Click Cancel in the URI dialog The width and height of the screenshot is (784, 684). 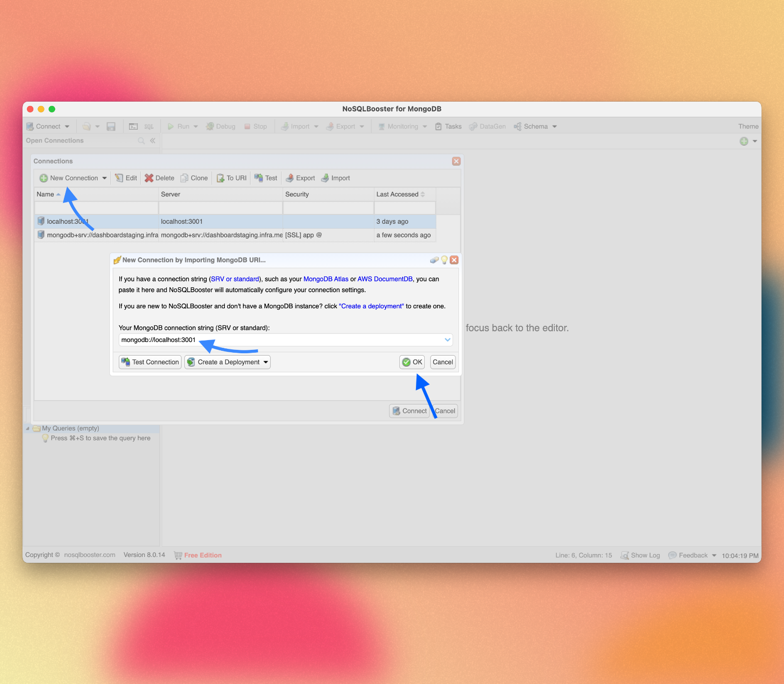coord(443,362)
